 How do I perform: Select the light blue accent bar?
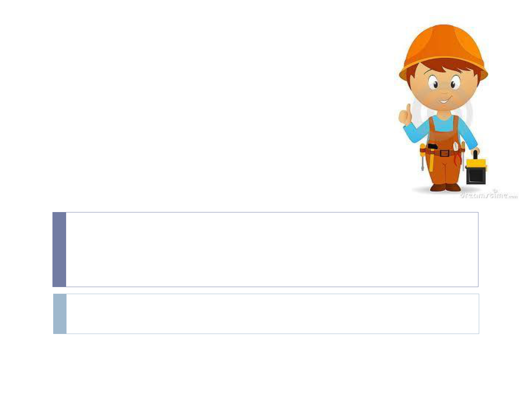(x=60, y=314)
